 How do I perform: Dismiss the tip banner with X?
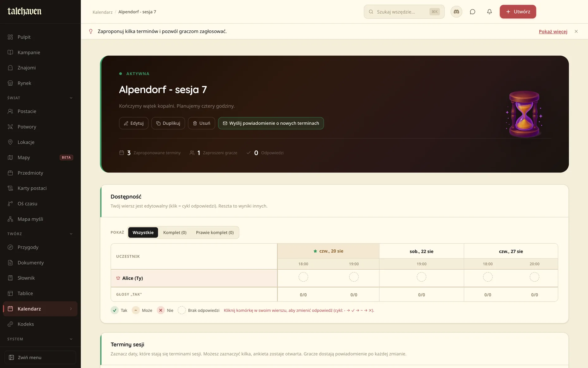tap(576, 31)
